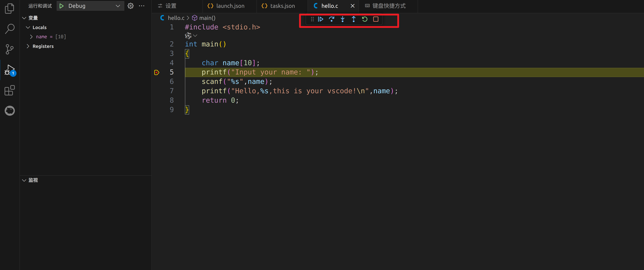This screenshot has height=270, width=644.
Task: Open the Source Control view
Action: (10, 49)
